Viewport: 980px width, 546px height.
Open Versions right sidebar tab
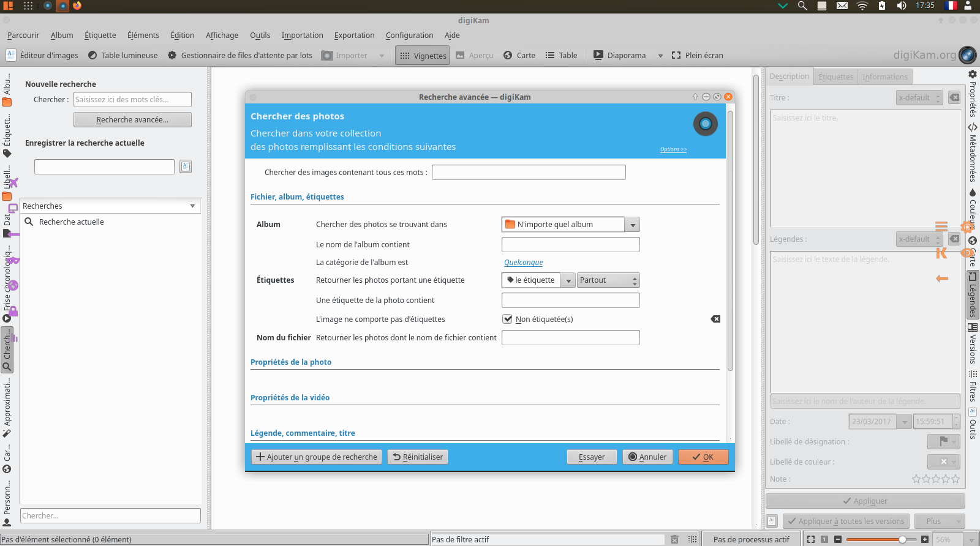click(x=973, y=343)
